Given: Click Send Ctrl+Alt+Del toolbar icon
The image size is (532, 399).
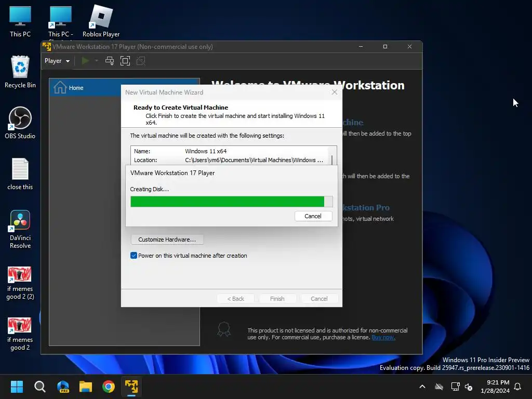Looking at the screenshot, I should coord(110,61).
